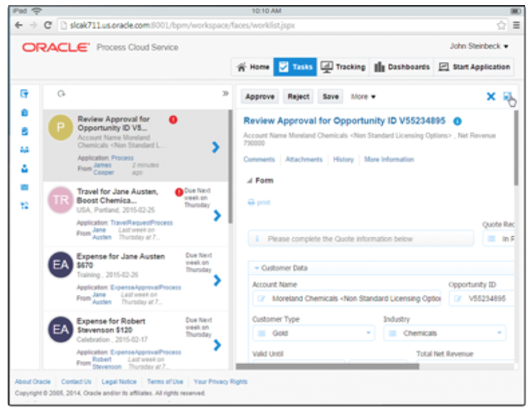Select the Tasks tab
The width and height of the screenshot is (532, 409).
click(x=295, y=67)
